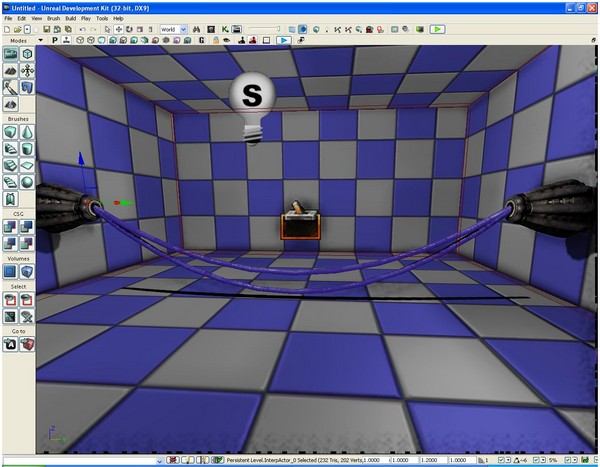Screen dimensions: 600x467
Task: Toggle scale grid snapping checkbox
Action: tap(567, 460)
